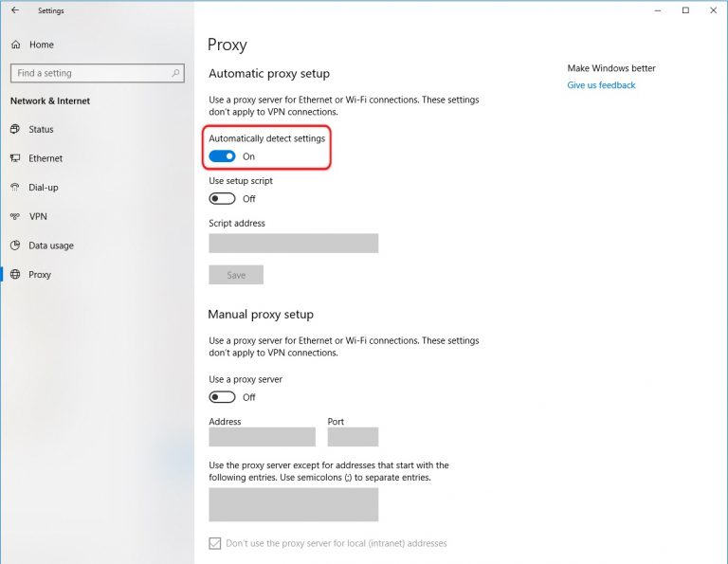728x564 pixels.
Task: Click the Port input field
Action: click(353, 437)
